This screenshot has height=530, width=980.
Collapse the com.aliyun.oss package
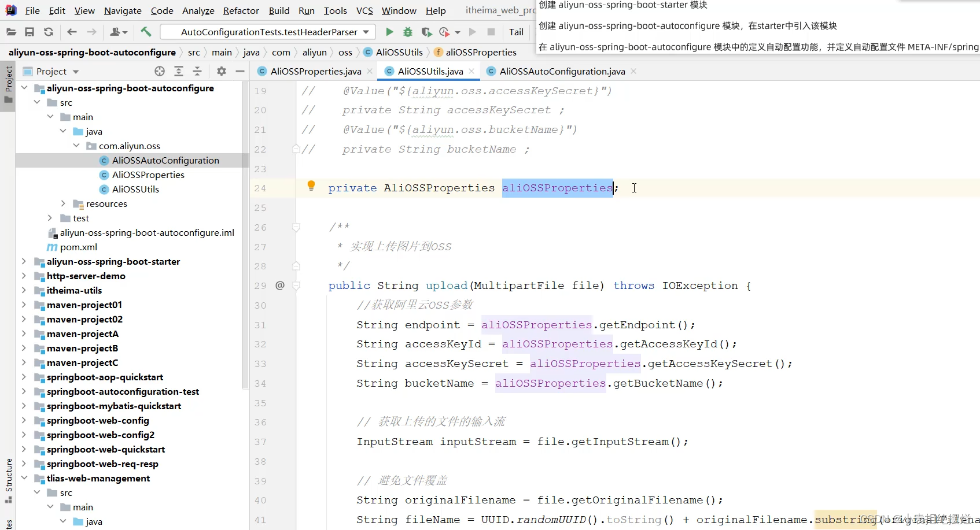click(76, 146)
